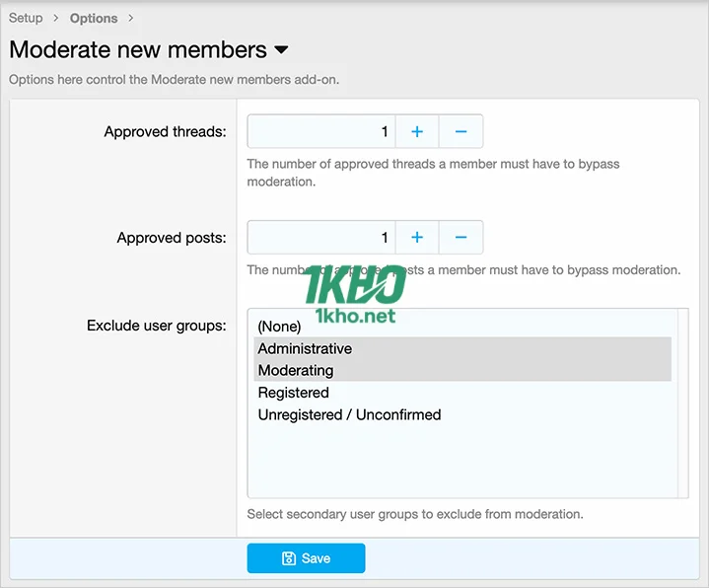Choose Unregistered / Unconfirmed group

(349, 414)
